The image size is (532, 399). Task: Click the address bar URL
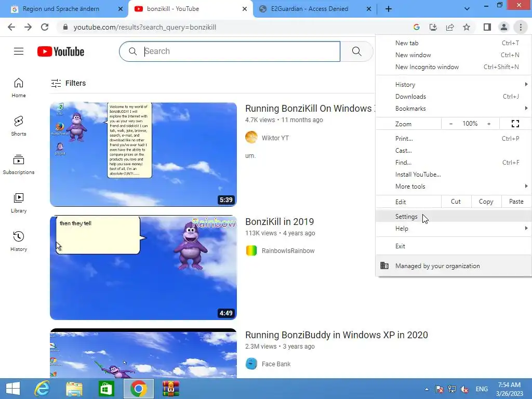coord(145,27)
